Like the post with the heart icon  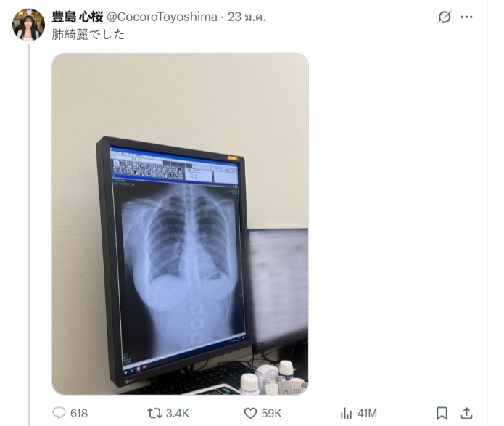point(250,413)
